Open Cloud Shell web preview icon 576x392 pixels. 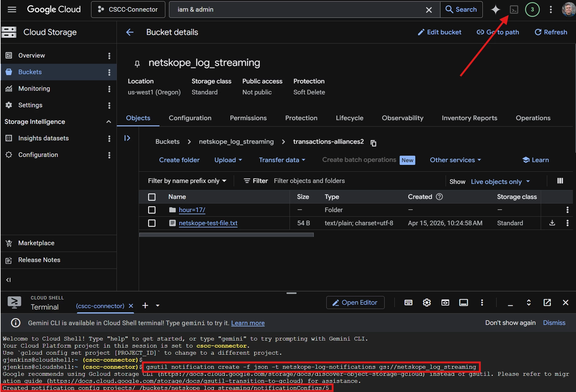[x=445, y=303]
